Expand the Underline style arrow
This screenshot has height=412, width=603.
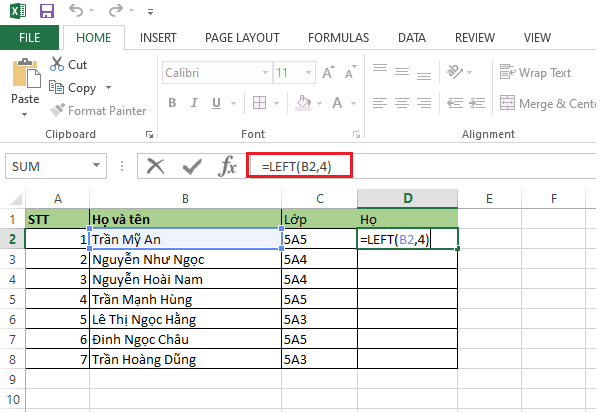click(x=233, y=103)
